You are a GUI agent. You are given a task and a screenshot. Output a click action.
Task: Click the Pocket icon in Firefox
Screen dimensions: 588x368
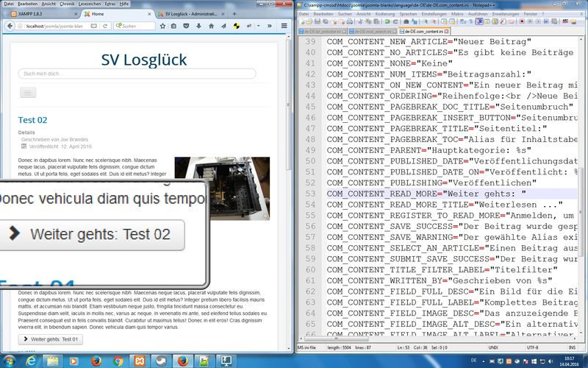tap(186, 26)
